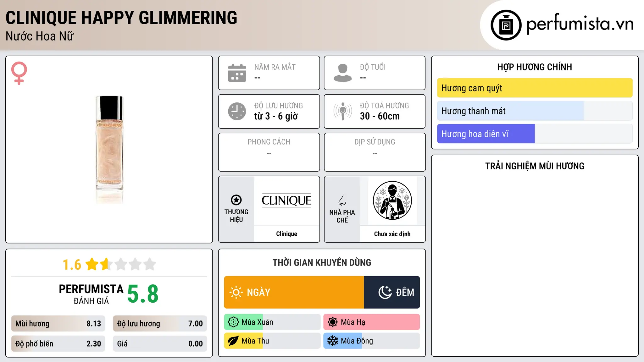
Task: Click the nose icon above Nhà Pha Chế
Action: tap(342, 200)
